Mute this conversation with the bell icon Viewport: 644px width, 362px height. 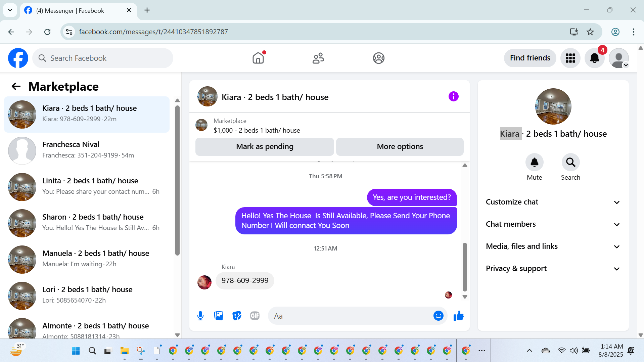534,163
